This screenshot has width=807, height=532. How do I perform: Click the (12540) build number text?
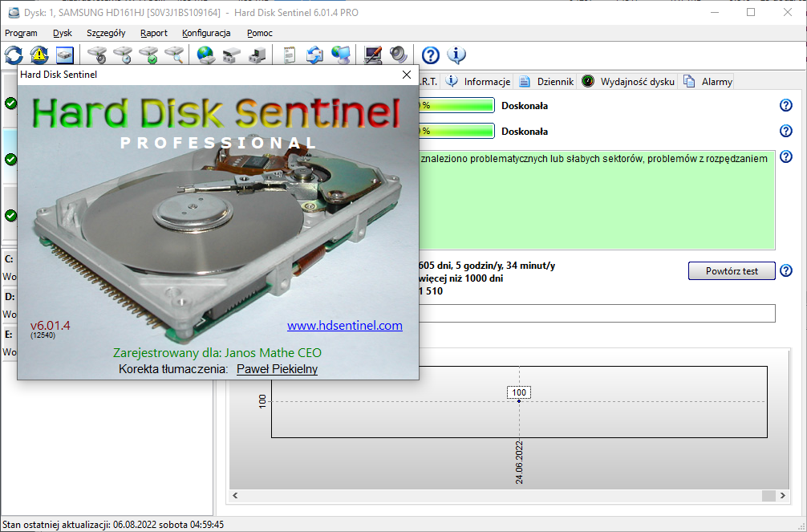[43, 335]
